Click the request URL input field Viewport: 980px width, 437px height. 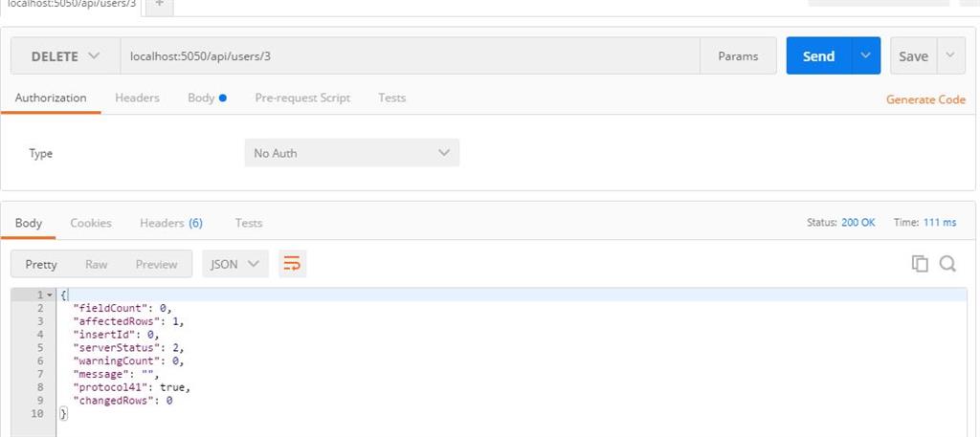(410, 56)
